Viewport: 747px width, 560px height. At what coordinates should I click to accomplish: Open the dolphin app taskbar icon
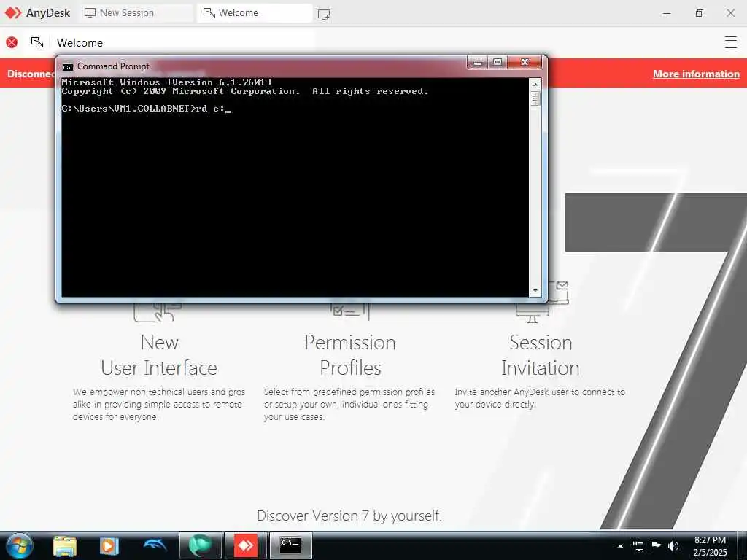coord(155,545)
